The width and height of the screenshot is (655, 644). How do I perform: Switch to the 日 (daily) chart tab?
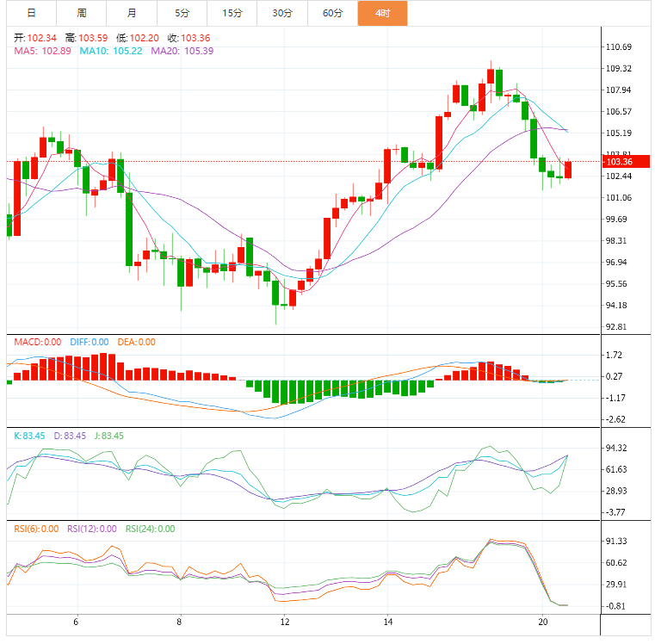(x=31, y=13)
